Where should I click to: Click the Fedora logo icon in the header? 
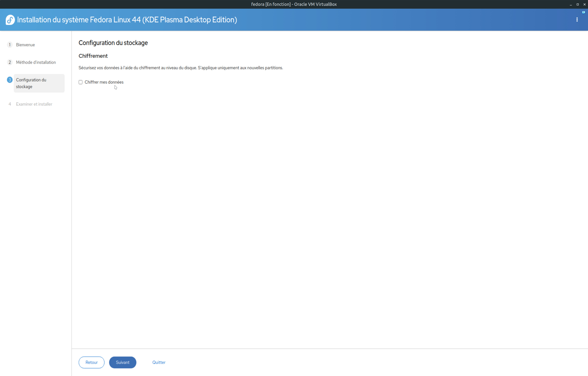coord(10,20)
